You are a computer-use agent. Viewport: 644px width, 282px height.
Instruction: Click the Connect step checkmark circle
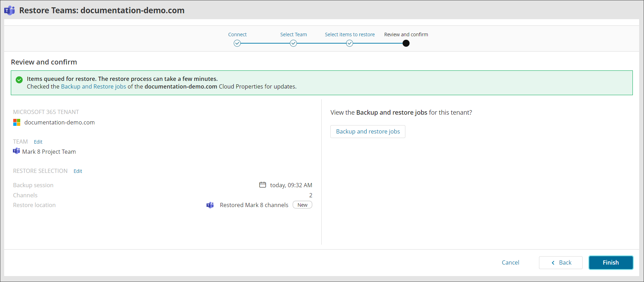(237, 43)
